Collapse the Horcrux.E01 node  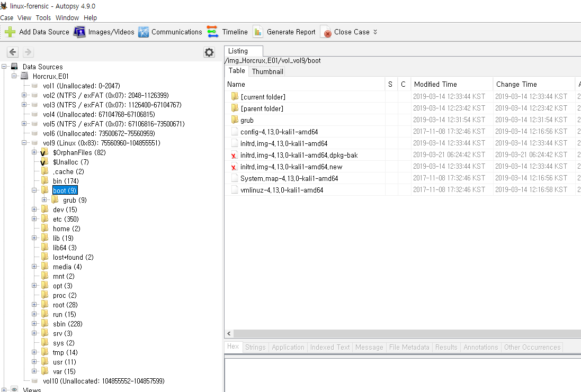[x=14, y=76]
